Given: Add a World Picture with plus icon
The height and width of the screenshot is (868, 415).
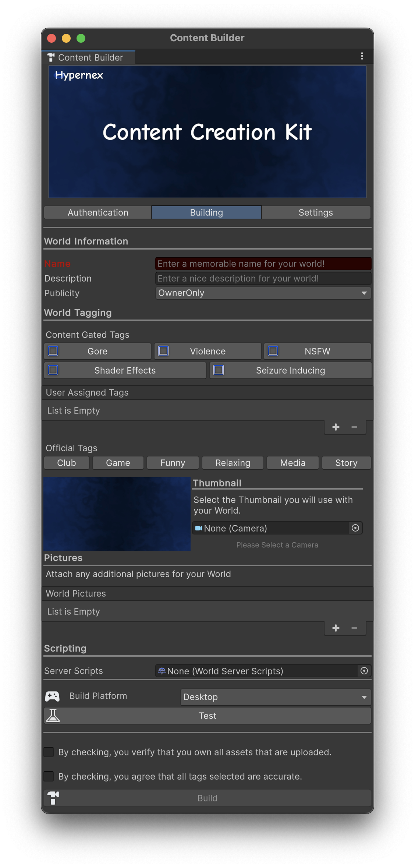Looking at the screenshot, I should (336, 628).
